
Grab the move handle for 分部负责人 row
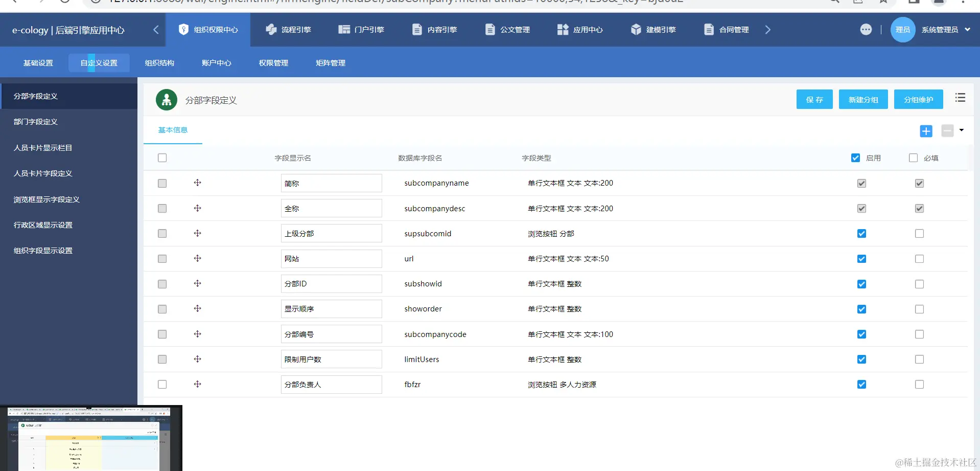point(197,384)
